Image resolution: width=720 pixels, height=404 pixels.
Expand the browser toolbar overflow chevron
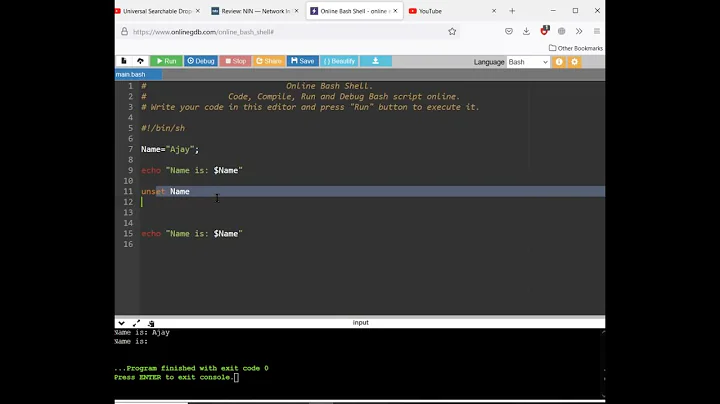coord(579,31)
